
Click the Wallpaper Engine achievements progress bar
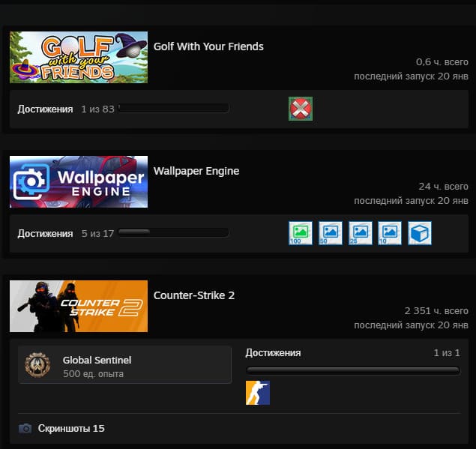click(x=174, y=233)
